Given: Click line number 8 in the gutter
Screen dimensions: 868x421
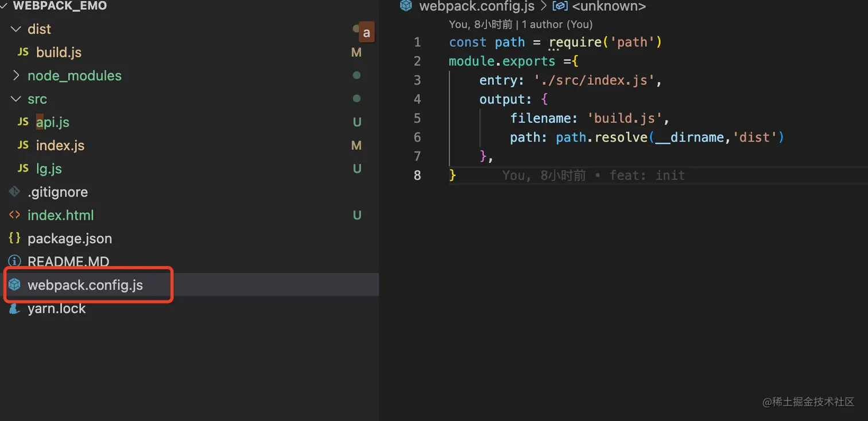Looking at the screenshot, I should pos(417,176).
